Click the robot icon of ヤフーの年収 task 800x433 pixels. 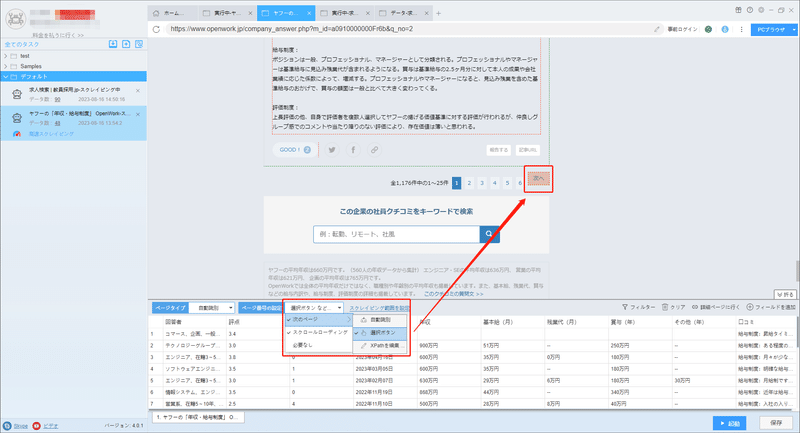click(x=17, y=118)
